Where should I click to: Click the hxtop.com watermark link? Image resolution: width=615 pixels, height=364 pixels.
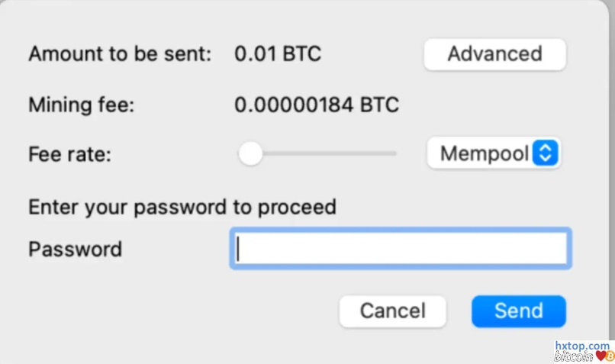pyautogui.click(x=582, y=346)
